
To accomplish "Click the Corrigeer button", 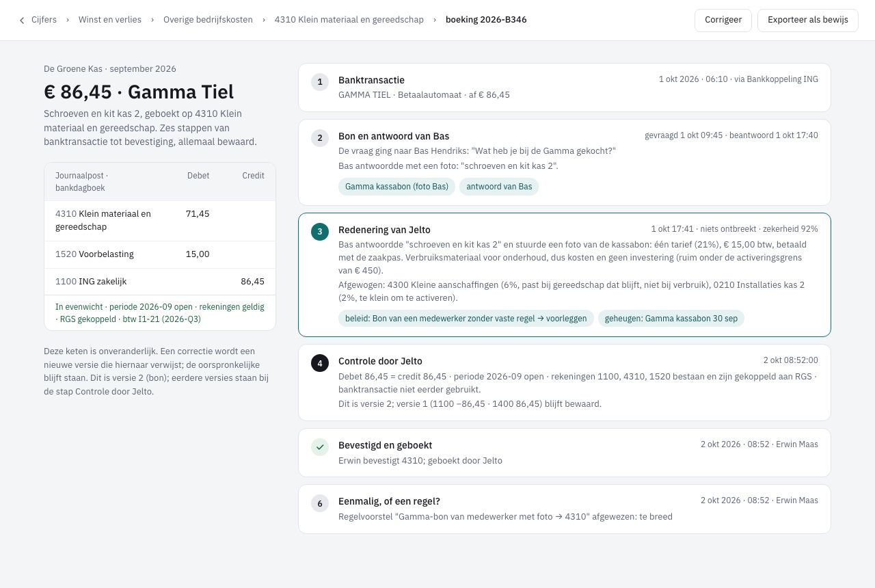I will 723,20.
